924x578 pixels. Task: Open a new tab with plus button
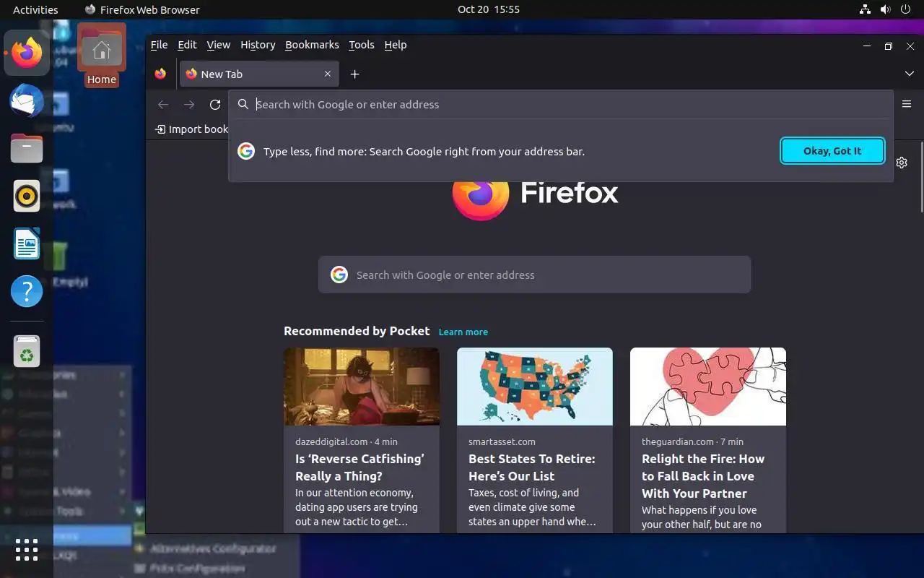click(354, 74)
